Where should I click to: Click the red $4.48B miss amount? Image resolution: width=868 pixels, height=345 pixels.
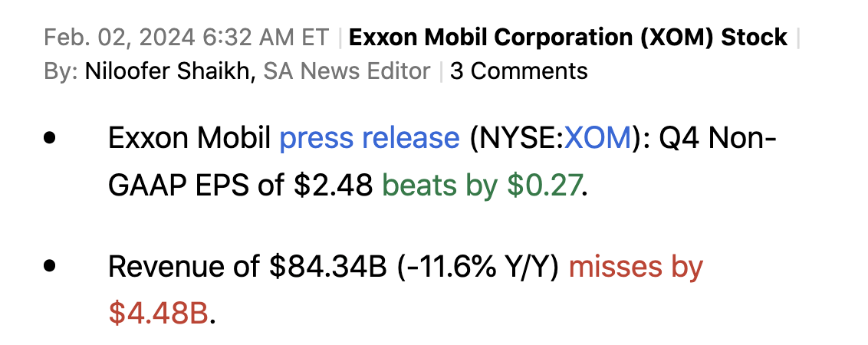click(x=158, y=313)
